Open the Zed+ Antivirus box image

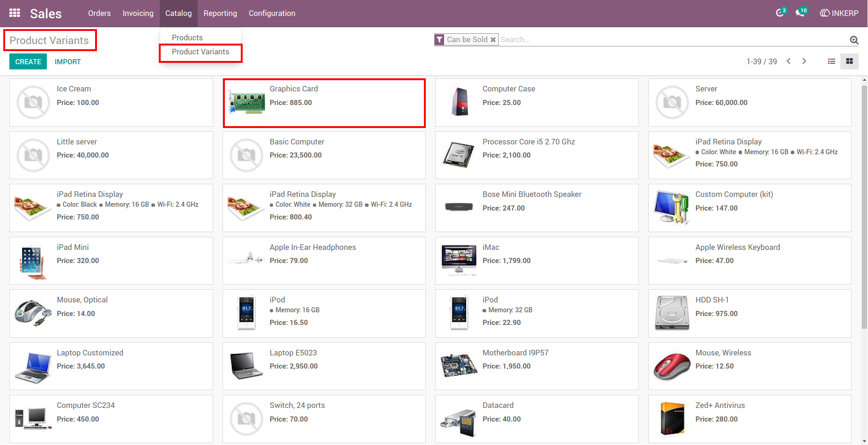pyautogui.click(x=672, y=419)
